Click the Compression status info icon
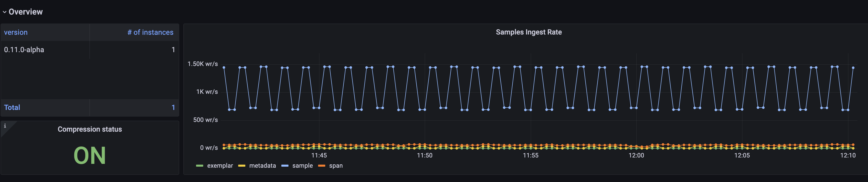This screenshot has height=182, width=868. pyautogui.click(x=5, y=126)
